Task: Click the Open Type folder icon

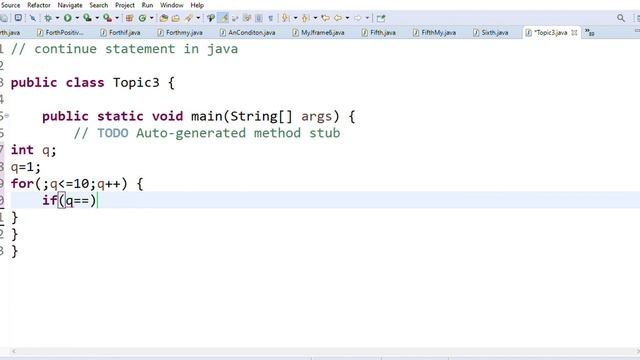Action: tap(164, 18)
